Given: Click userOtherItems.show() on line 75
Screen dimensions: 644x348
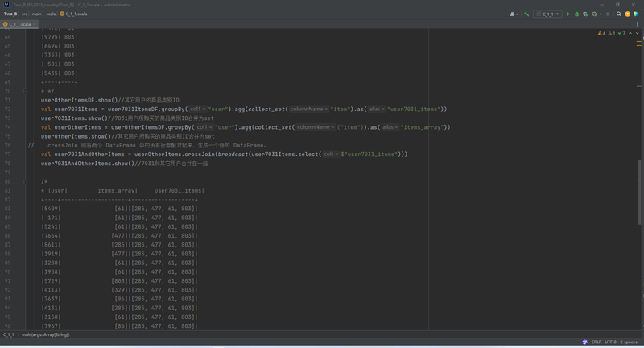Looking at the screenshot, I should tap(76, 136).
